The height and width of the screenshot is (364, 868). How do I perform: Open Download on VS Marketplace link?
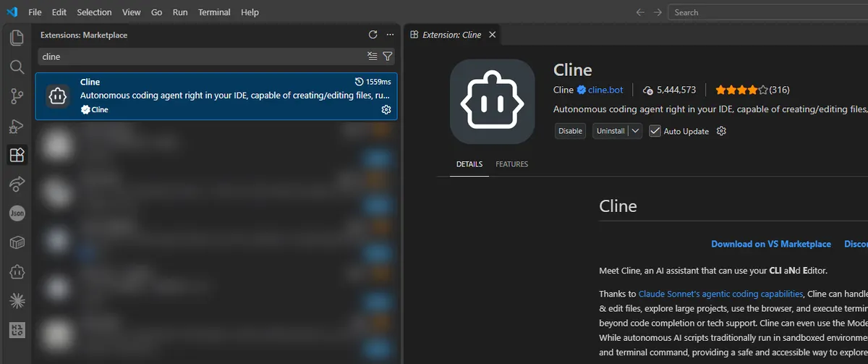[771, 244]
